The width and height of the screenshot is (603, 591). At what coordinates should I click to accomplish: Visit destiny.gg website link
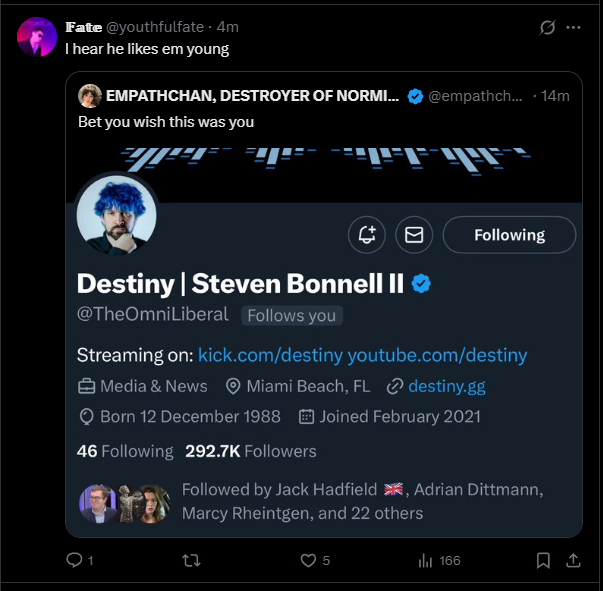[446, 386]
